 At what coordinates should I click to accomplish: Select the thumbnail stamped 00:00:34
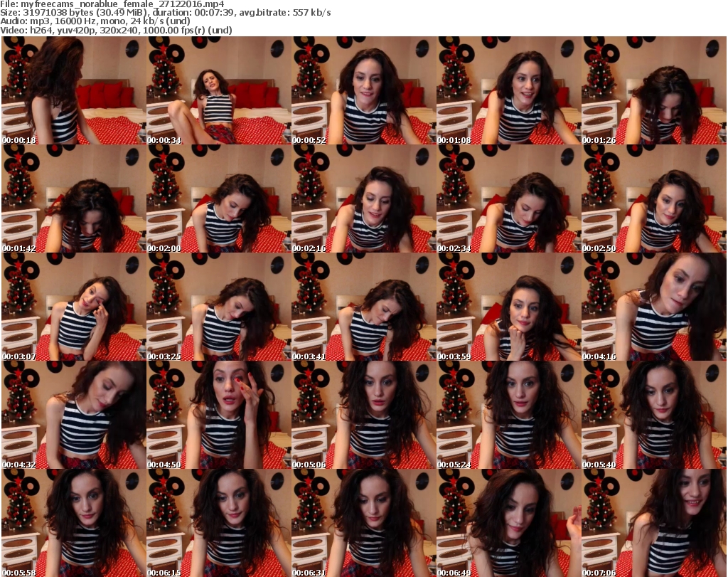click(x=219, y=90)
